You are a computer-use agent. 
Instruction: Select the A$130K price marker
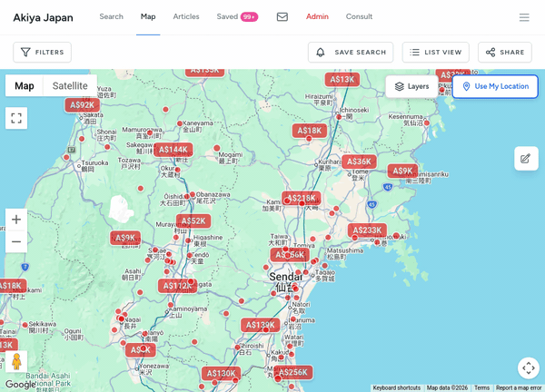pyautogui.click(x=221, y=373)
